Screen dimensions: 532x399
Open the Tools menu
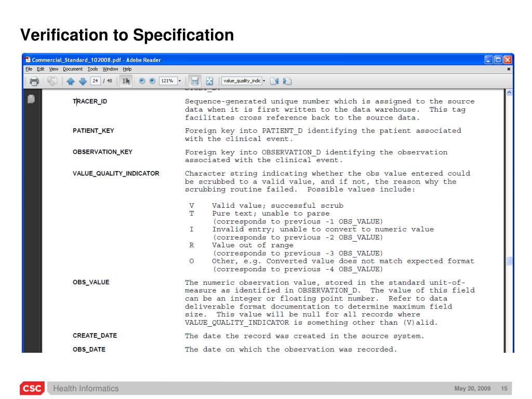point(92,69)
